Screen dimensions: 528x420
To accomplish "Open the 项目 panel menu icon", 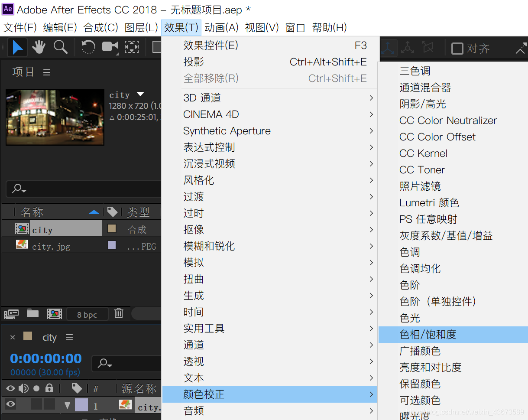I will tap(47, 72).
